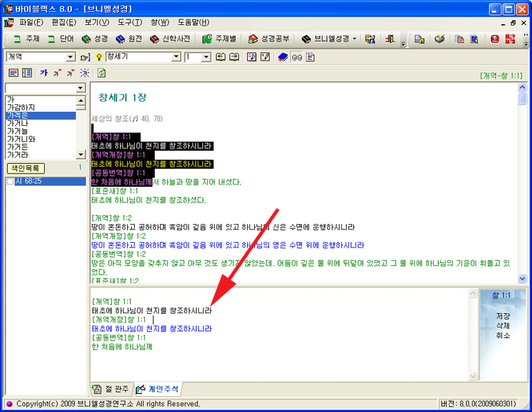Expand the word search combo box arrow
This screenshot has height=412, width=532.
click(x=80, y=88)
